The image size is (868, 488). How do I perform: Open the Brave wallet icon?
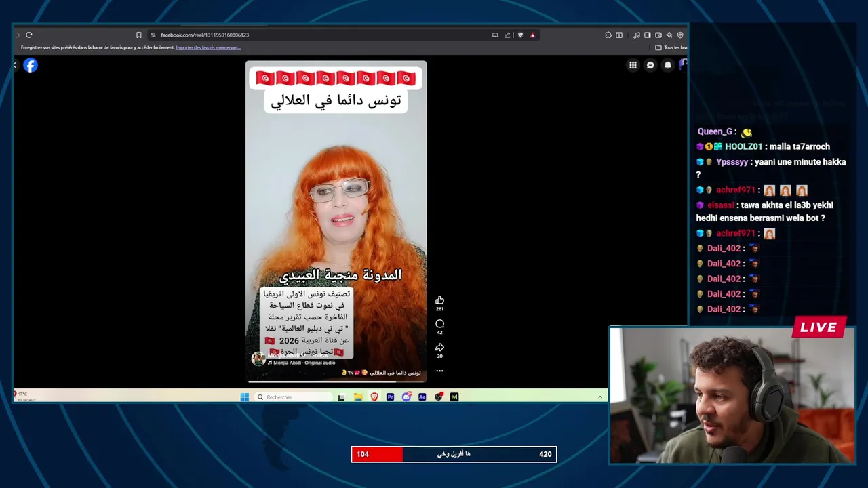[x=658, y=35]
